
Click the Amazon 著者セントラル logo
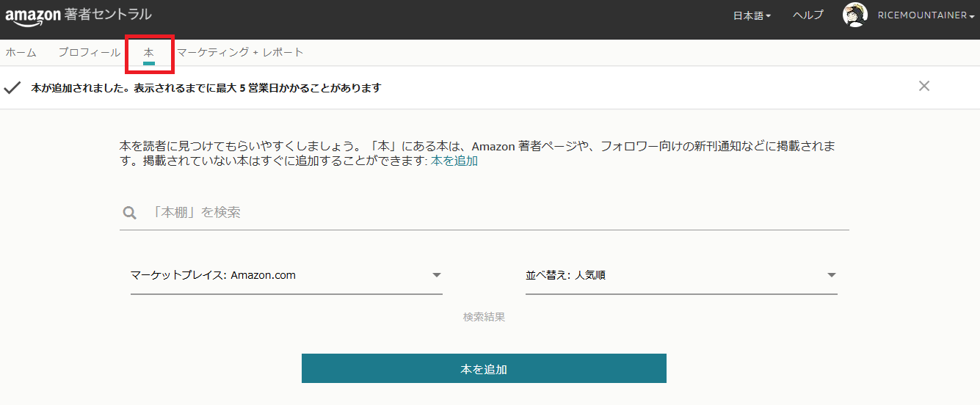pyautogui.click(x=79, y=15)
